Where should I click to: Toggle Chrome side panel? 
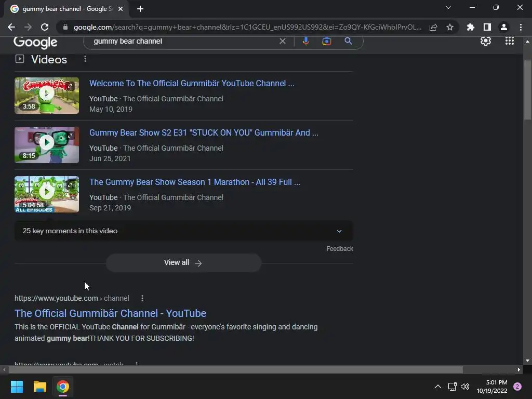[x=487, y=27]
